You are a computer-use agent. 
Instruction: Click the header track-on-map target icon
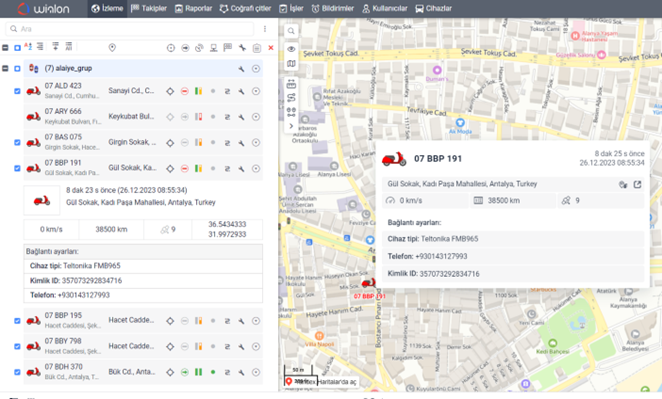(171, 48)
